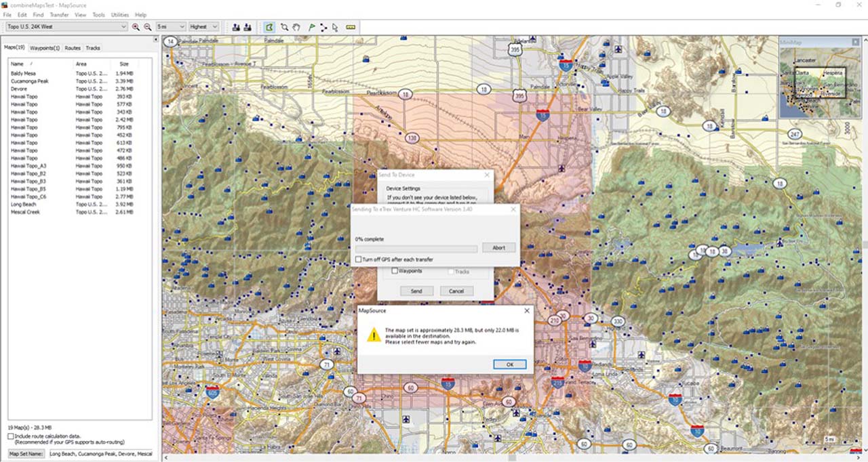This screenshot has height=462, width=868.
Task: Enable Include route calculation data
Action: [11, 436]
